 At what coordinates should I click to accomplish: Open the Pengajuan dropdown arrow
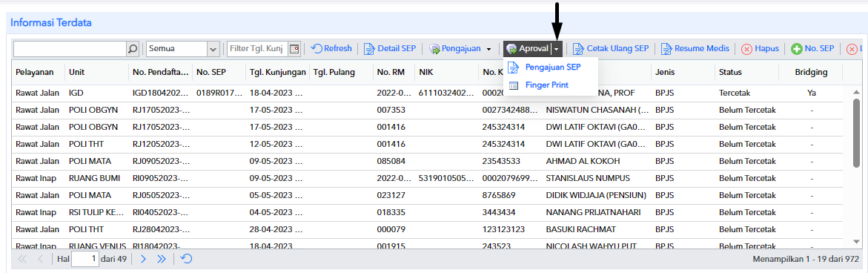click(x=488, y=49)
